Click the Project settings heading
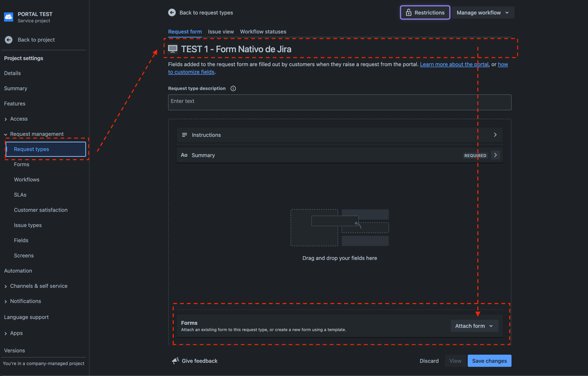Viewport: 588px width, 376px height. pos(24,58)
